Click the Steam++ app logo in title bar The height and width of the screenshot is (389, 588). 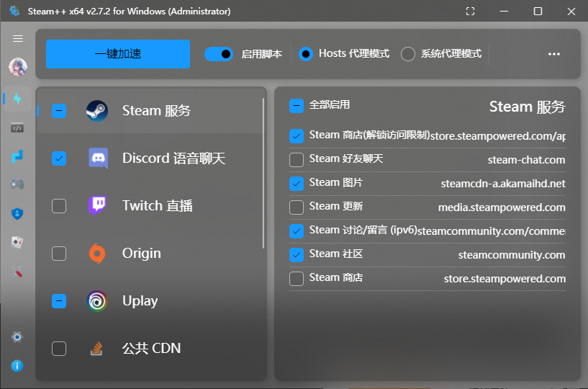(14, 11)
